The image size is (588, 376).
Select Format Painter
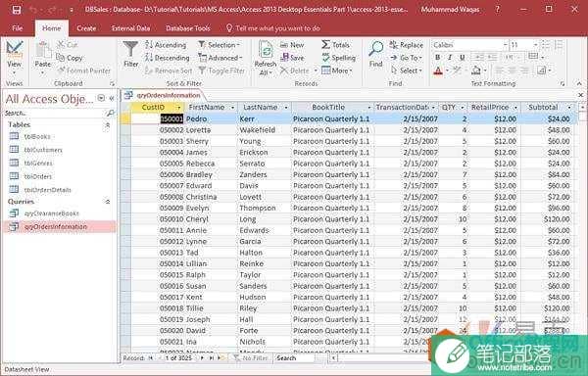pyautogui.click(x=83, y=70)
